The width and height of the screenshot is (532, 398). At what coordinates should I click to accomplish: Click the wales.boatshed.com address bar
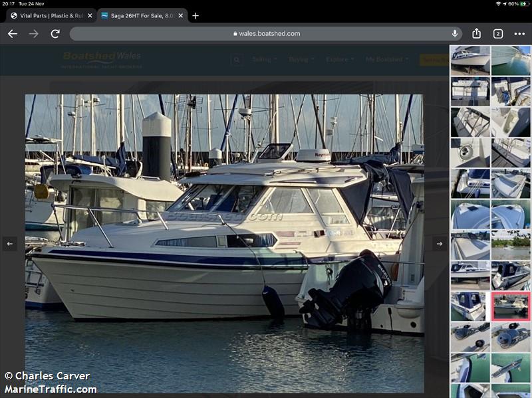pos(266,34)
